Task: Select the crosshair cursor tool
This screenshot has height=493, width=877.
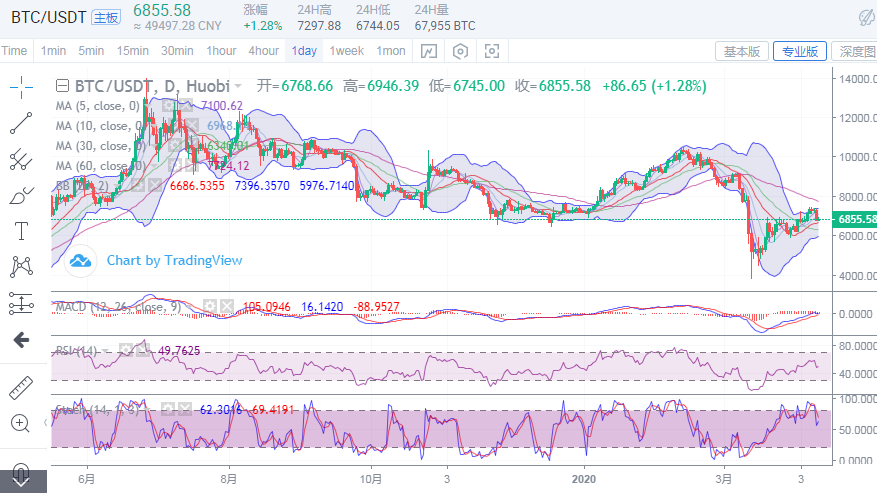Action: point(21,87)
